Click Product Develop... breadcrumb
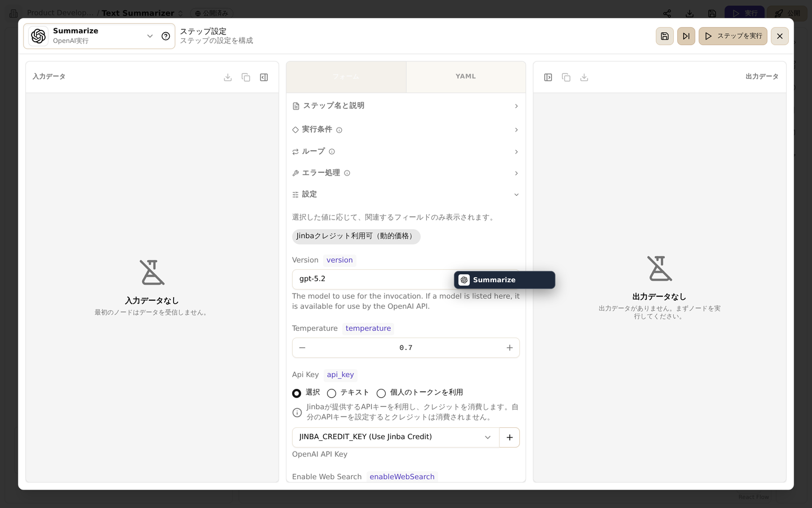Screen dimensions: 812x508 (60, 12)
